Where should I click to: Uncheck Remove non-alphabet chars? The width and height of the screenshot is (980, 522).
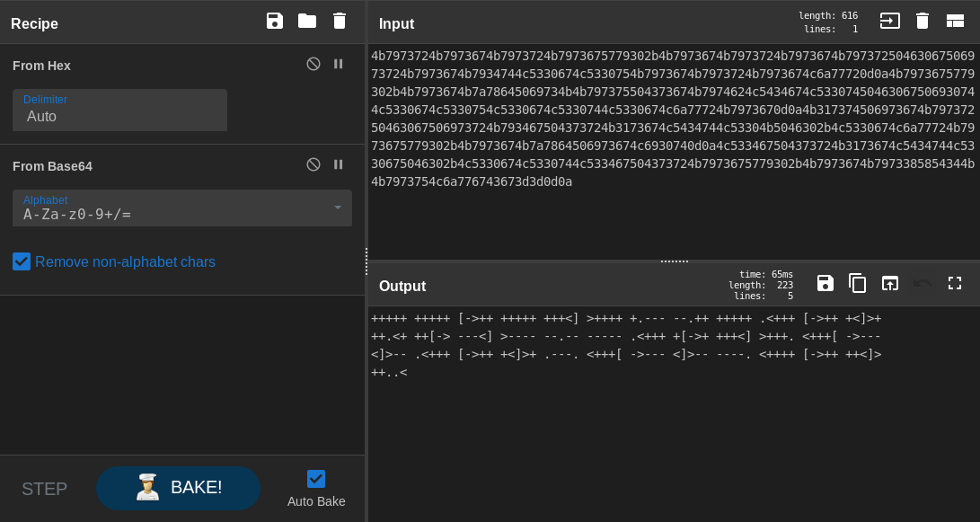[22, 261]
